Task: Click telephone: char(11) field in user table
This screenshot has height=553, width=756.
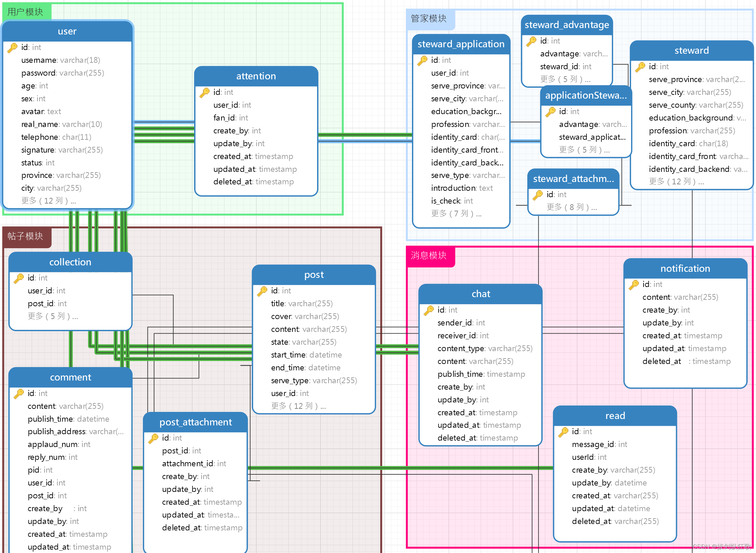Action: pos(56,137)
